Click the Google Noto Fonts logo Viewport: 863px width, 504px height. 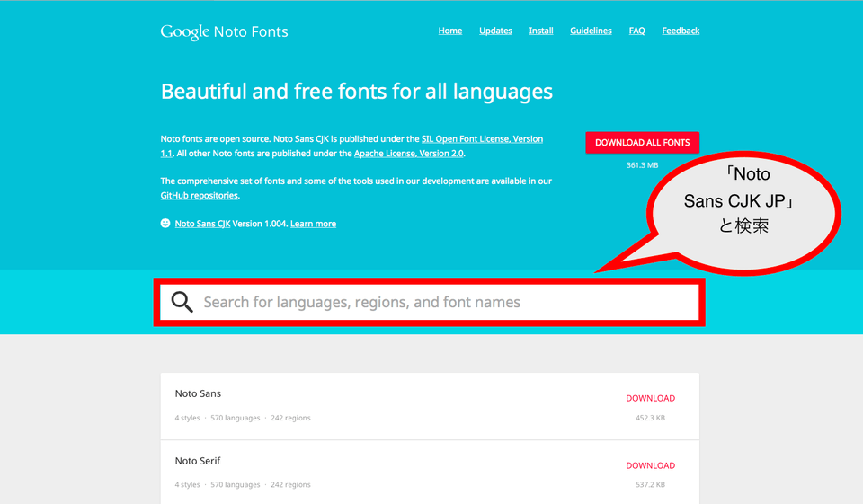pos(224,31)
